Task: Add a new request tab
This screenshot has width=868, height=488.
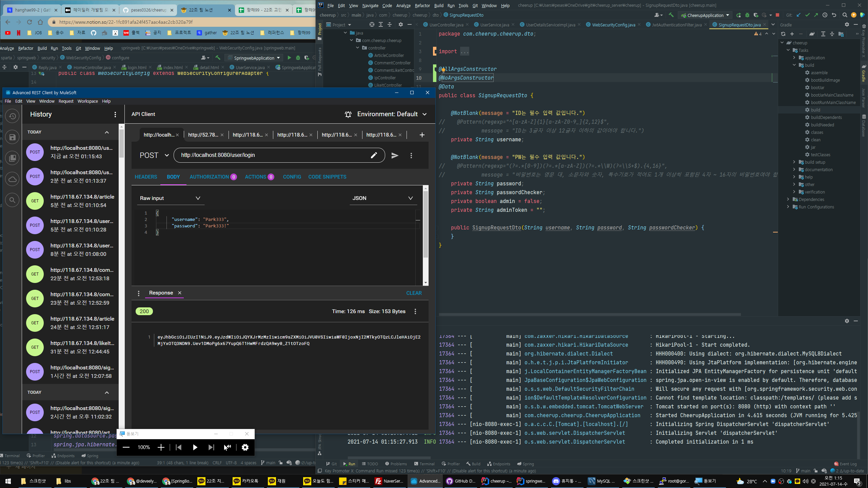Action: pyautogui.click(x=422, y=135)
